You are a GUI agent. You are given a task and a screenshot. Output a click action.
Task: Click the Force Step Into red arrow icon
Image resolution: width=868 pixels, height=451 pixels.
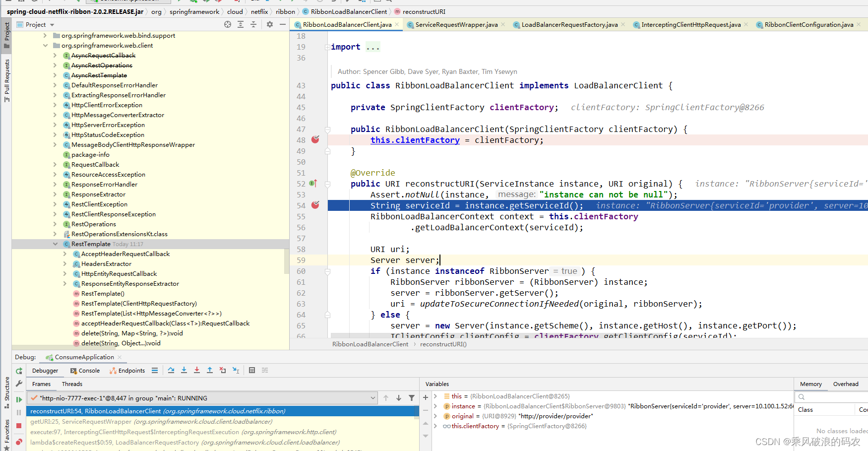197,370
